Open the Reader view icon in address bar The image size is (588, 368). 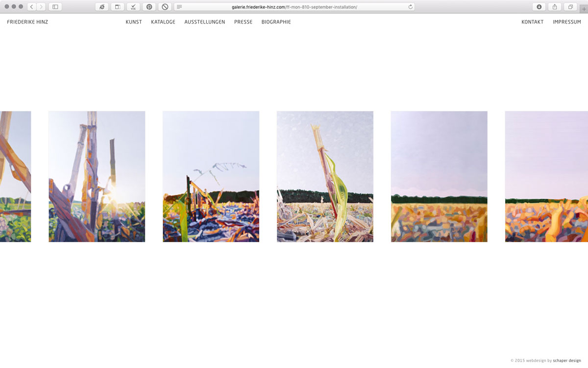click(179, 7)
